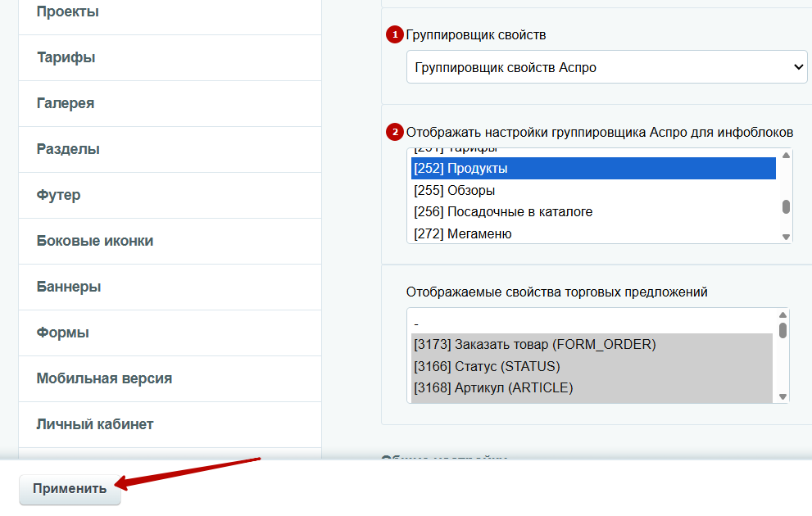This screenshot has height=516, width=812.
Task: Open the Группировщик свойств Аспро dropdown
Action: [x=607, y=68]
